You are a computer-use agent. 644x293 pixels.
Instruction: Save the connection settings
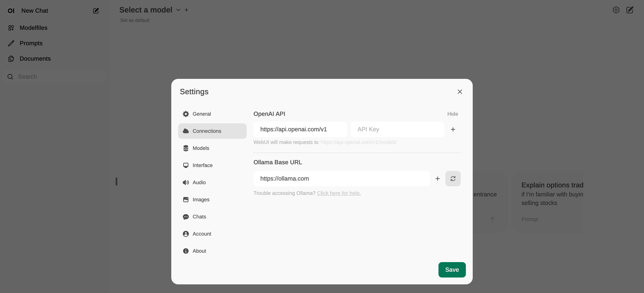click(x=452, y=269)
